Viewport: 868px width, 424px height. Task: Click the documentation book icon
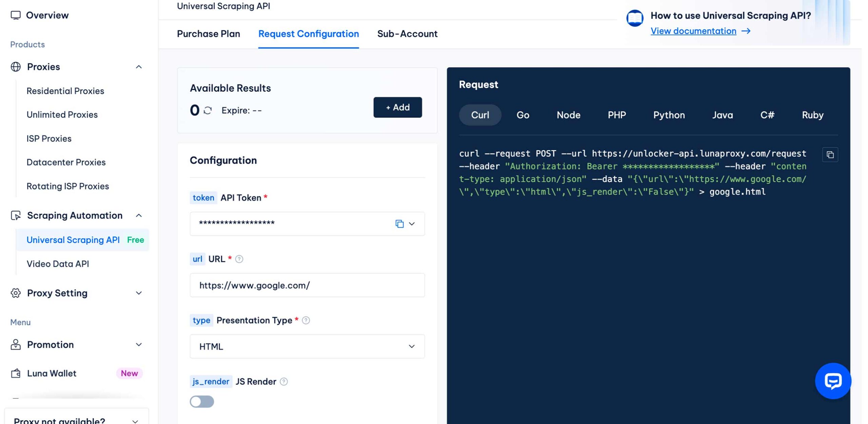[635, 18]
